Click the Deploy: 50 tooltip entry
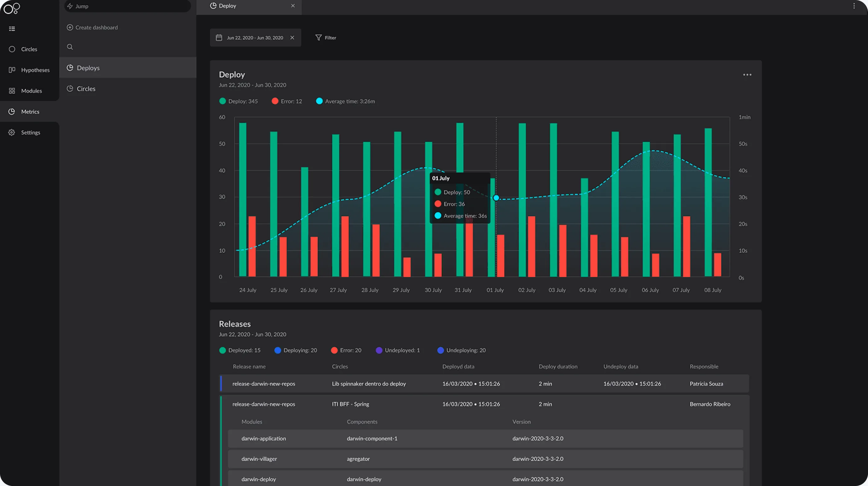The image size is (868, 486). pos(452,192)
